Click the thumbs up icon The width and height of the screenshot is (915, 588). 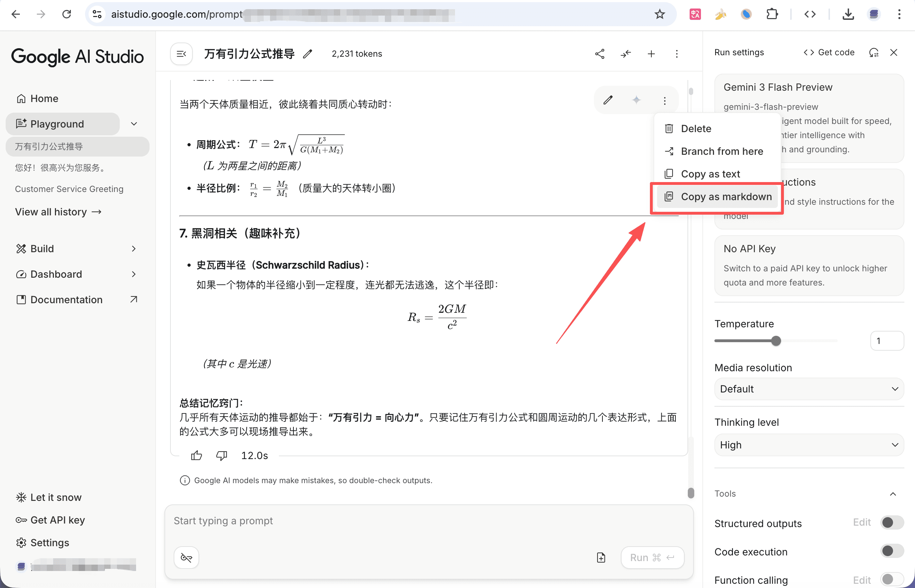(x=196, y=455)
